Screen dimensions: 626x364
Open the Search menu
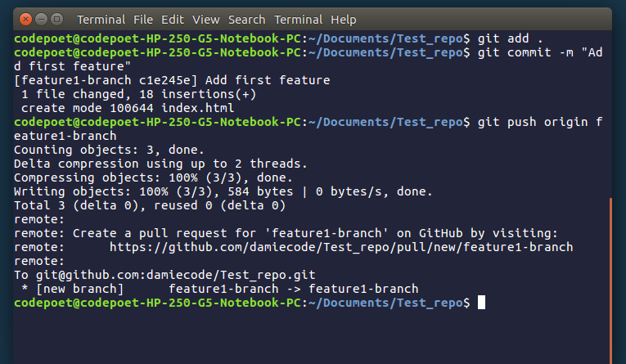tap(247, 20)
